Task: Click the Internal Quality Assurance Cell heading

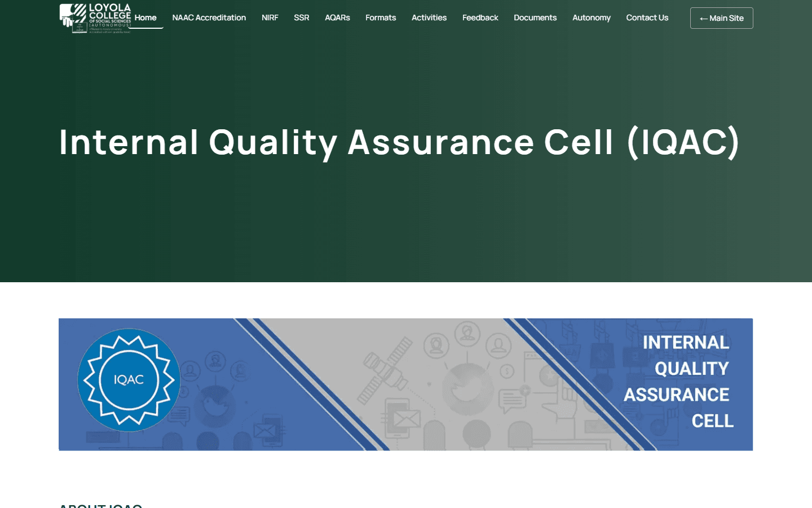Action: click(x=399, y=142)
